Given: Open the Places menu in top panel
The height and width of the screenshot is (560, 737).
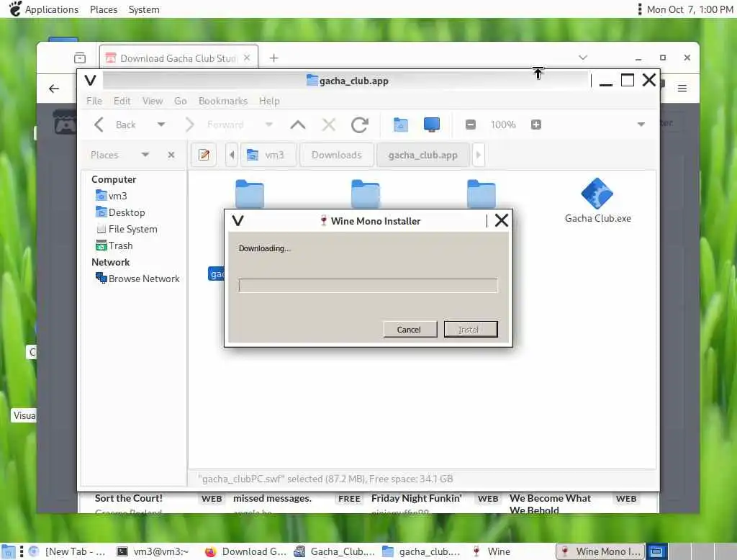Looking at the screenshot, I should pyautogui.click(x=104, y=9).
